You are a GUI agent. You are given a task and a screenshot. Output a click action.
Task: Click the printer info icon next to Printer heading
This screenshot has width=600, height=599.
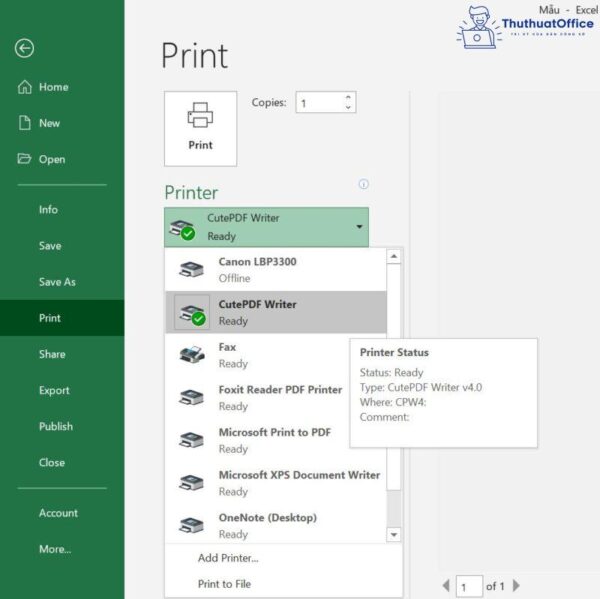tap(364, 184)
